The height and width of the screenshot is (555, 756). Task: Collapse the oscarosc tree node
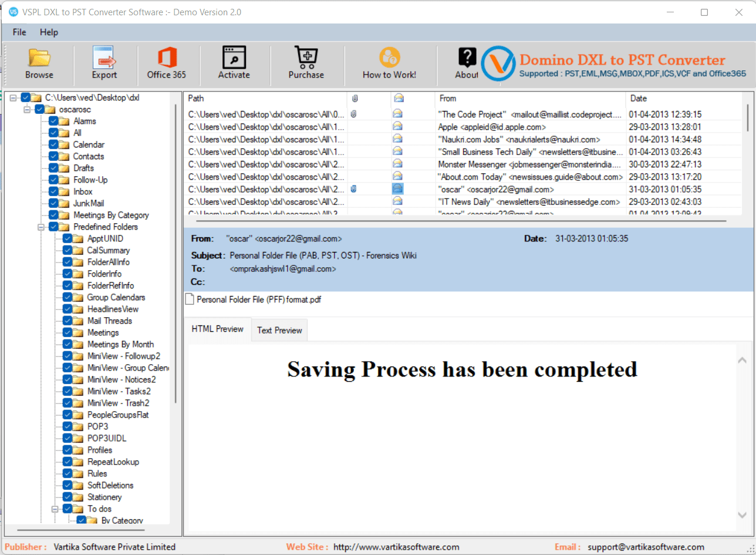(27, 109)
